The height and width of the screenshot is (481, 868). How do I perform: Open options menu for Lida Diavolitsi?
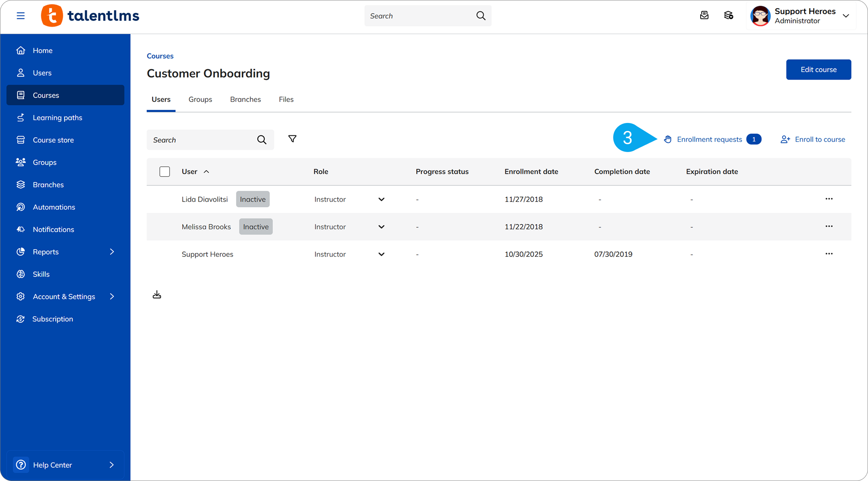click(x=829, y=199)
